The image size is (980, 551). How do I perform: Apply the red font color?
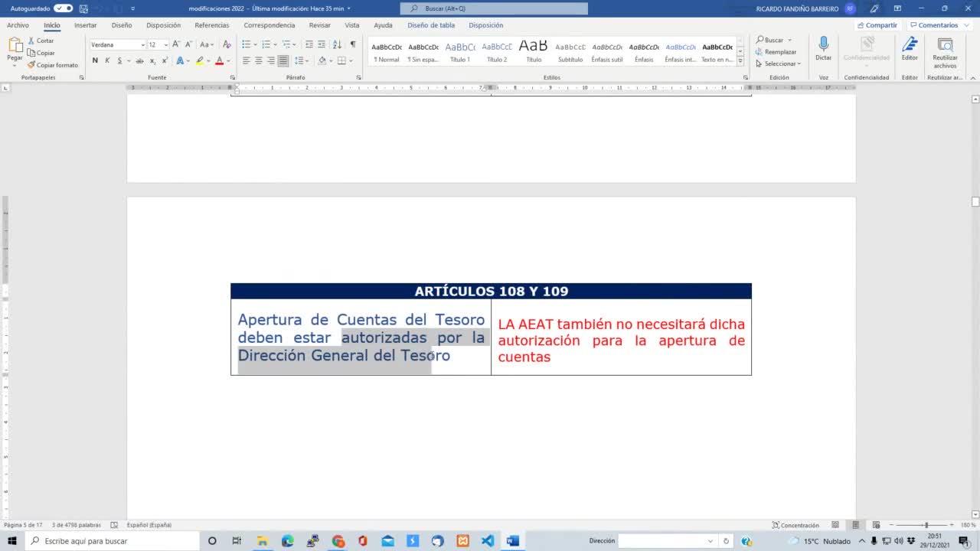(x=219, y=60)
